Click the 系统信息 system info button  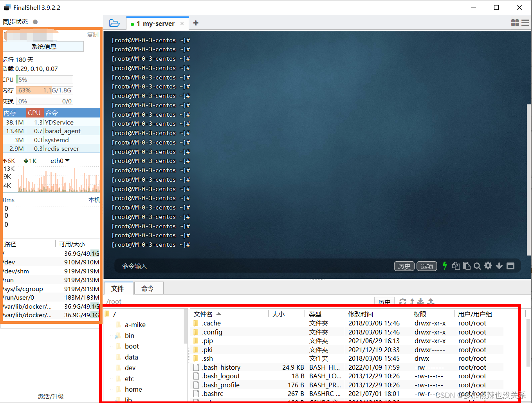click(44, 47)
